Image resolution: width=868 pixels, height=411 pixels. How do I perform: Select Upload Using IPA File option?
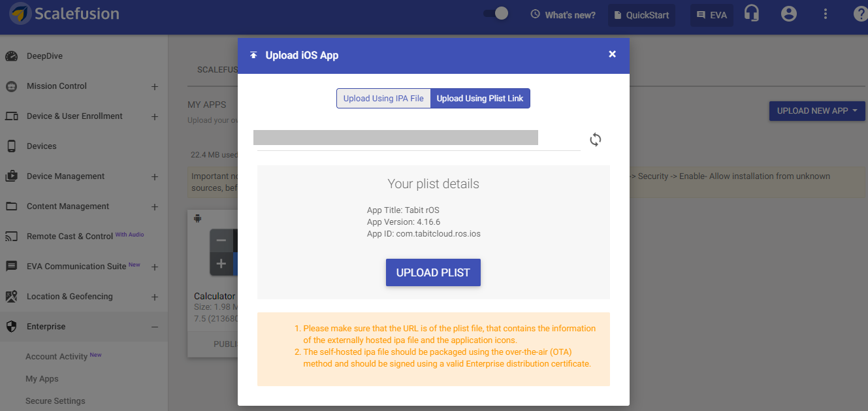pos(383,99)
